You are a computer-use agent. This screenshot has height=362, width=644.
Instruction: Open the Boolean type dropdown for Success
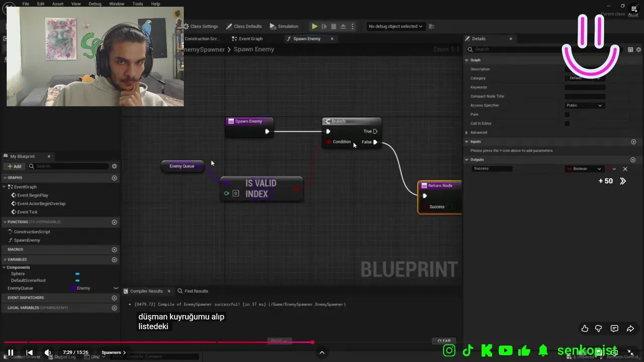pyautogui.click(x=584, y=169)
